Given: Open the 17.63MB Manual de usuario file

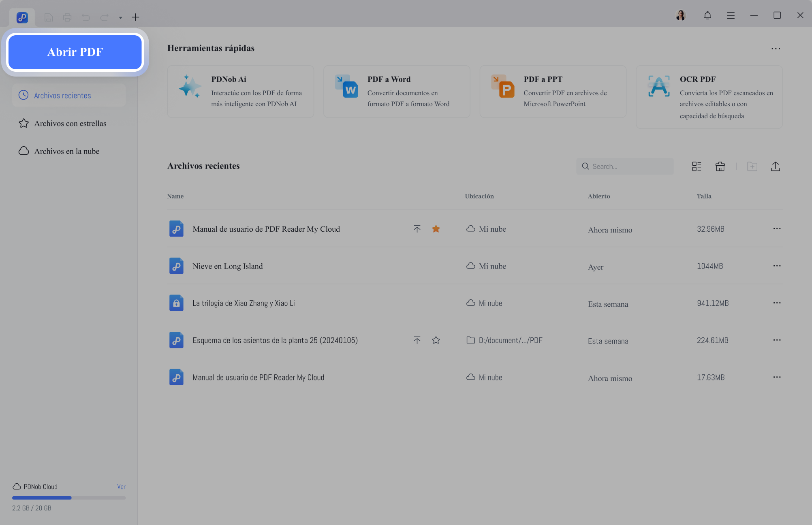Looking at the screenshot, I should tap(259, 378).
